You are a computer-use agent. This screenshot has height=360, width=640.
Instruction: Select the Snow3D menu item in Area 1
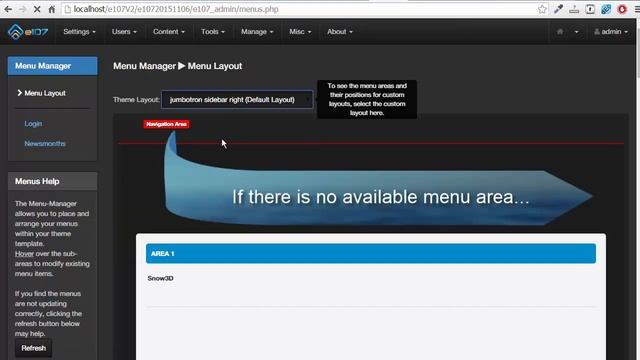(x=160, y=278)
